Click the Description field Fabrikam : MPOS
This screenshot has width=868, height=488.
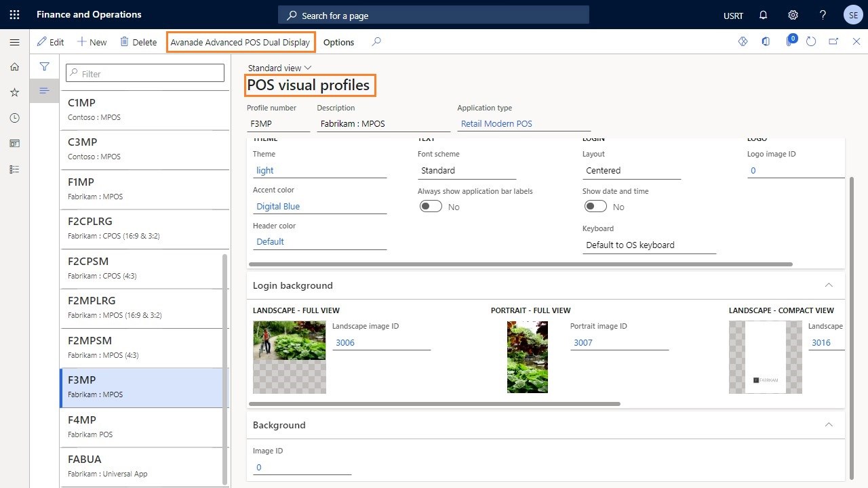click(383, 123)
